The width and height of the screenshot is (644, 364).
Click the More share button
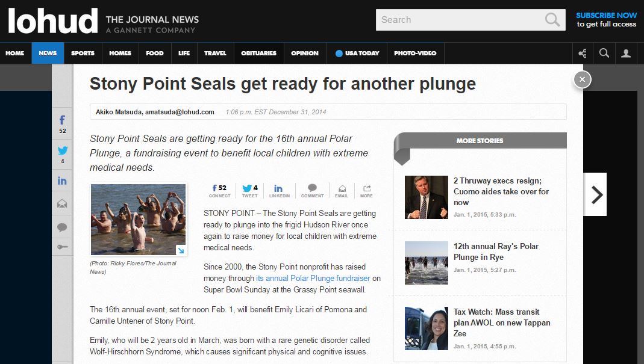tap(366, 191)
